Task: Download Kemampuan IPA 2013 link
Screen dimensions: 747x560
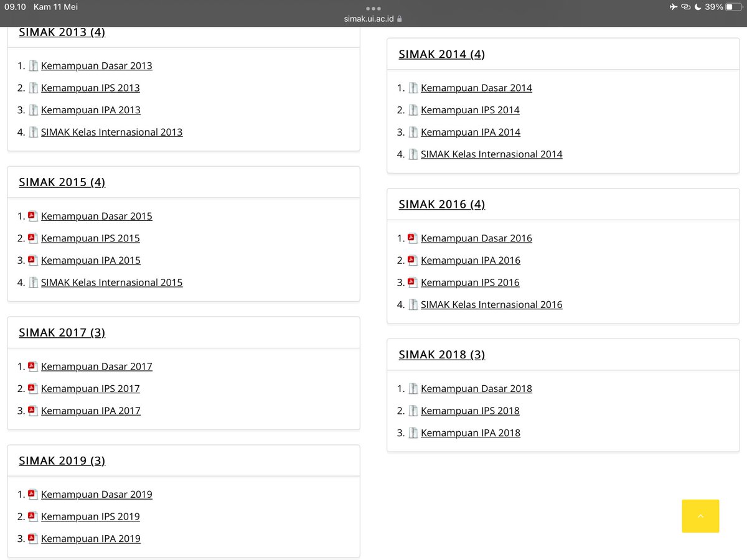Action: coord(91,110)
